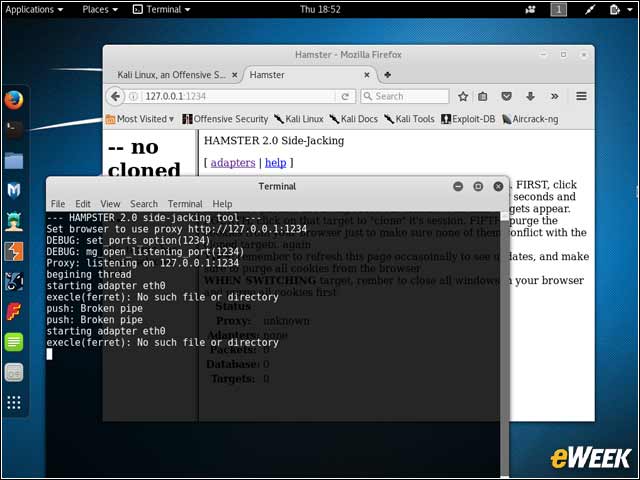The image size is (640, 480).
Task: Open Armitage dock icon
Action: 14,221
